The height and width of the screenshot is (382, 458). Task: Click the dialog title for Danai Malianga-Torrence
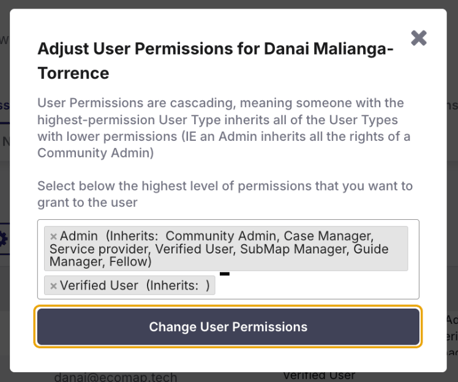click(x=215, y=61)
